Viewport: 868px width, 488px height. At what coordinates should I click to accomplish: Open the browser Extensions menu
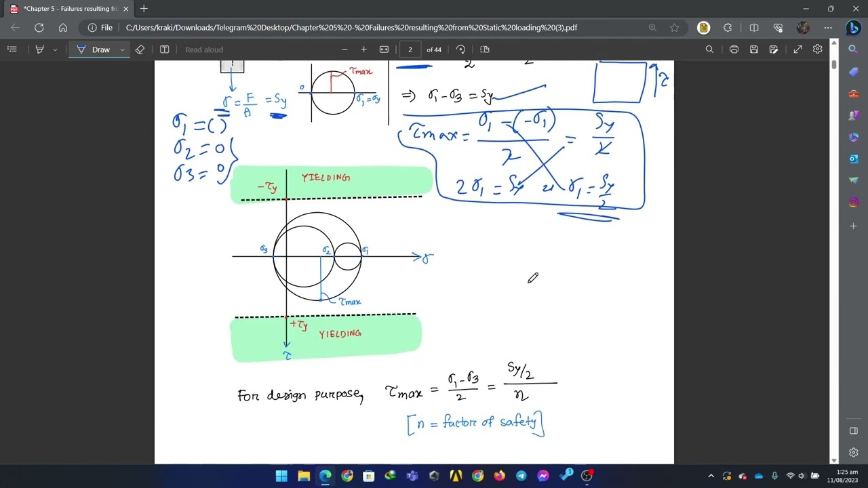pos(728,28)
